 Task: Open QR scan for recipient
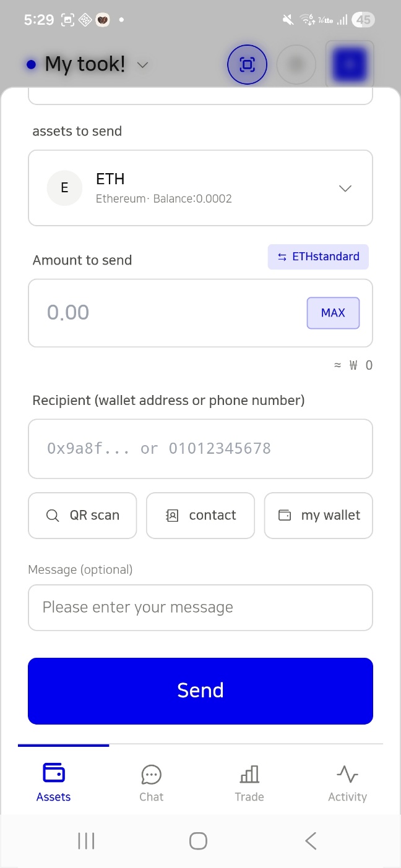tap(82, 516)
